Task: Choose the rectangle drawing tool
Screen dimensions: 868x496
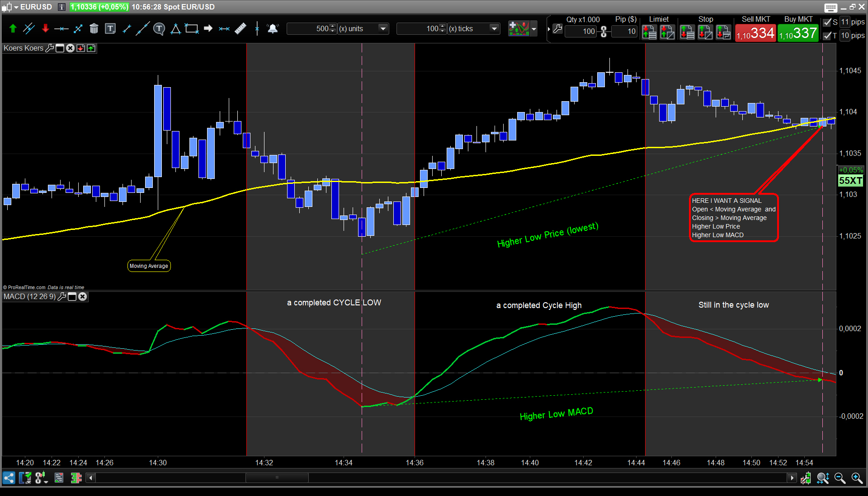Action: pos(191,29)
